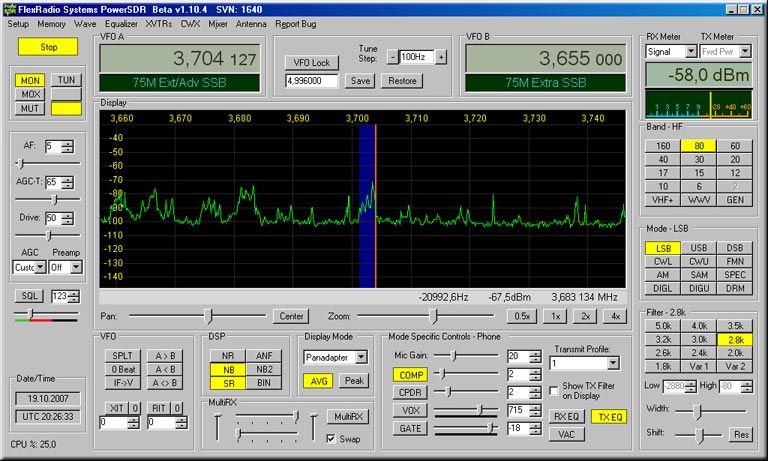Toggle the TX EQ button

pos(609,417)
